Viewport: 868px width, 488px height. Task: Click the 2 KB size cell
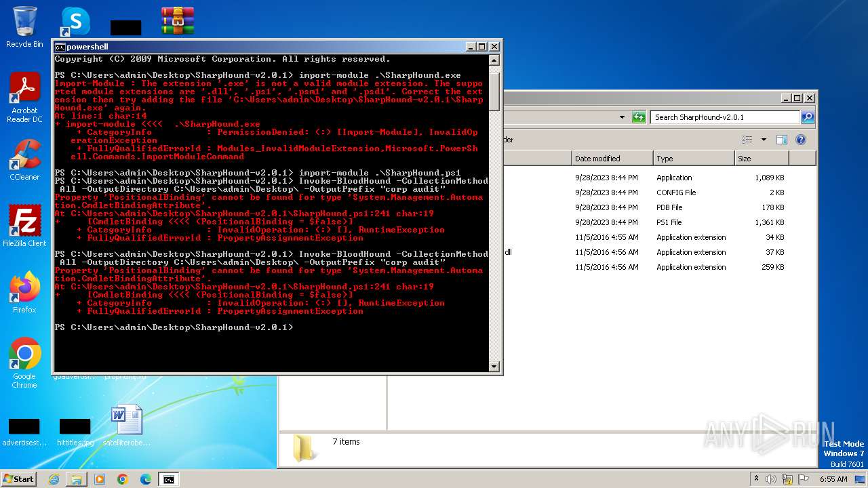click(778, 192)
